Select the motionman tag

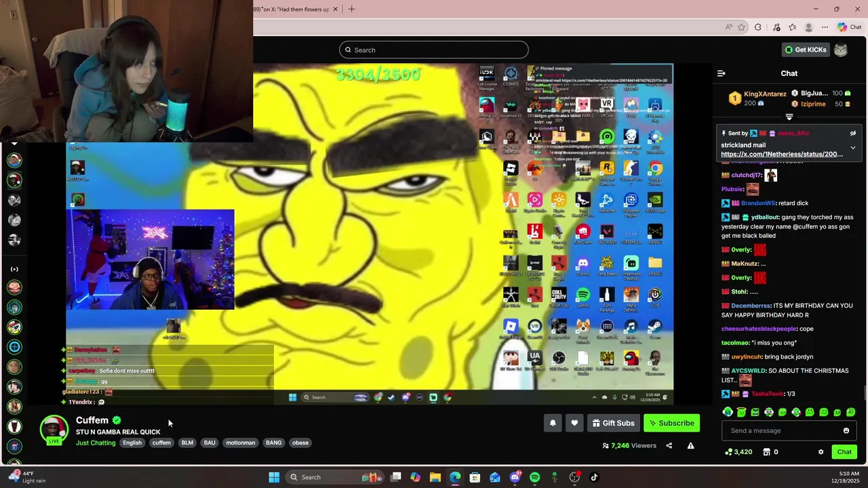[x=241, y=443]
